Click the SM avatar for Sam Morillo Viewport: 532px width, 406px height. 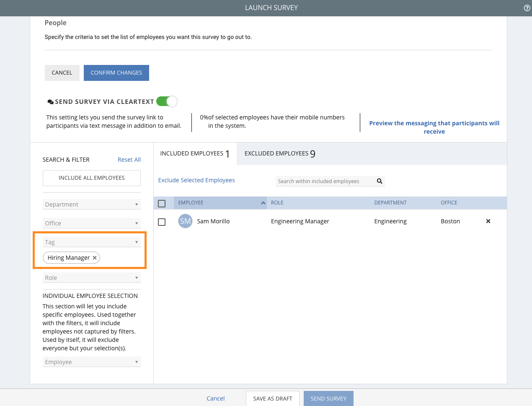(185, 221)
